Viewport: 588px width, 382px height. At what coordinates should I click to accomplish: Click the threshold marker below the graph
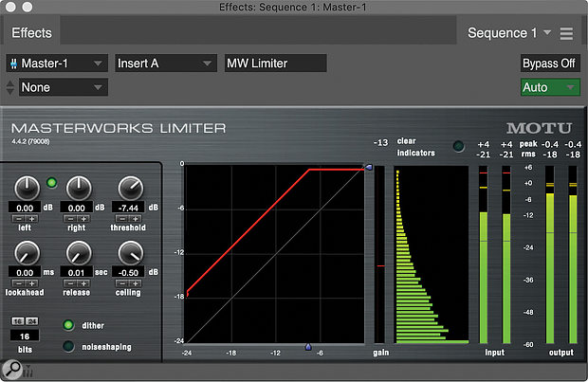[308, 347]
